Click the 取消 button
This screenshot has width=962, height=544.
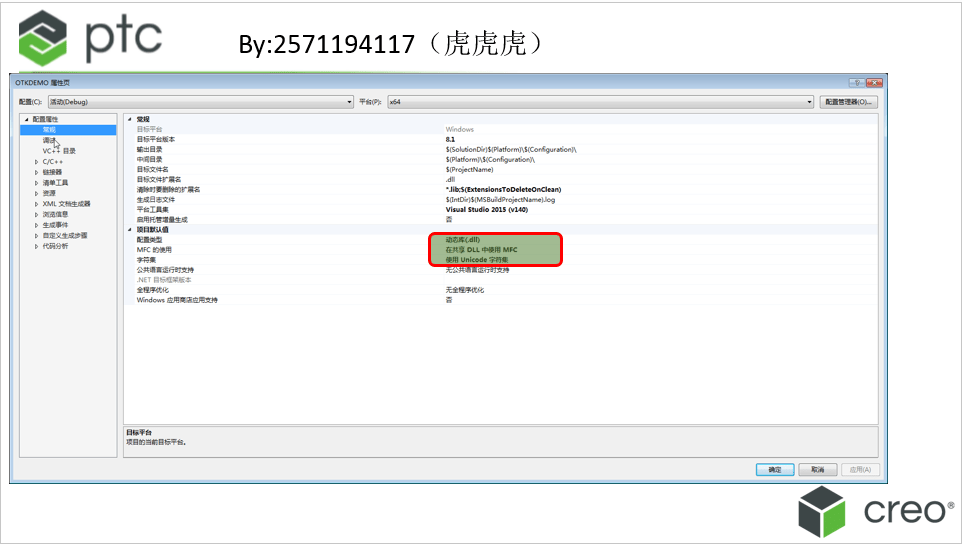(817, 470)
